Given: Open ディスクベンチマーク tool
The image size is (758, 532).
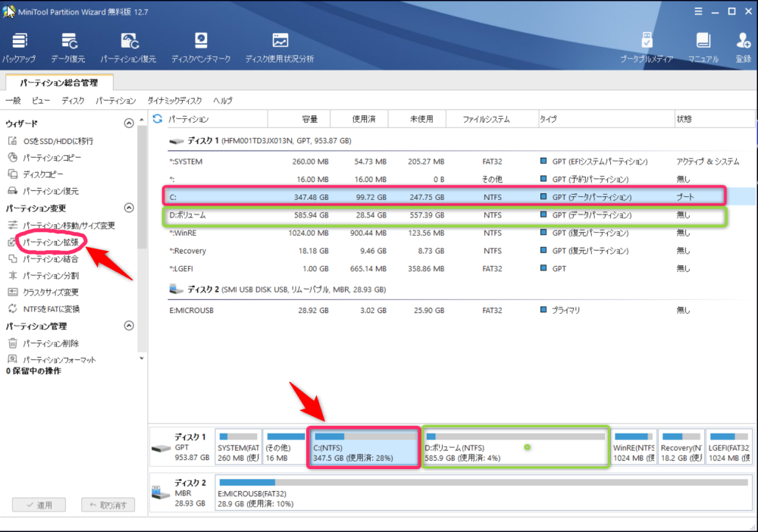Looking at the screenshot, I should click(201, 47).
